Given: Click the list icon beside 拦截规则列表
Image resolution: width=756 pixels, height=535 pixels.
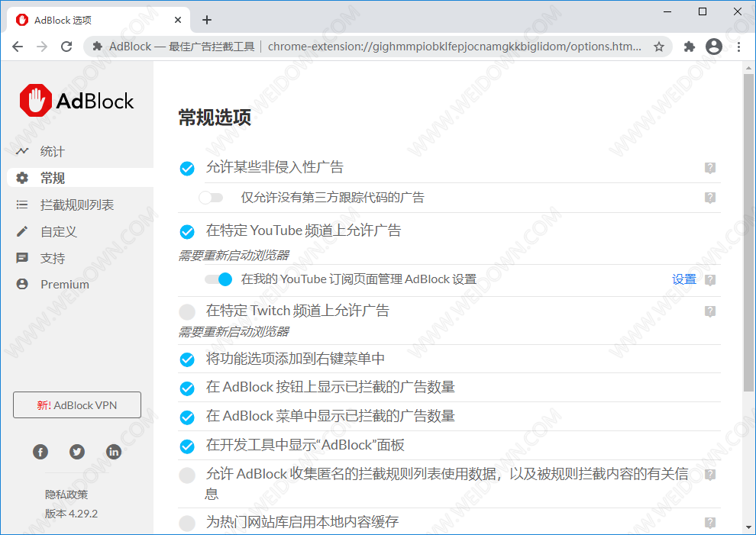Looking at the screenshot, I should [22, 205].
